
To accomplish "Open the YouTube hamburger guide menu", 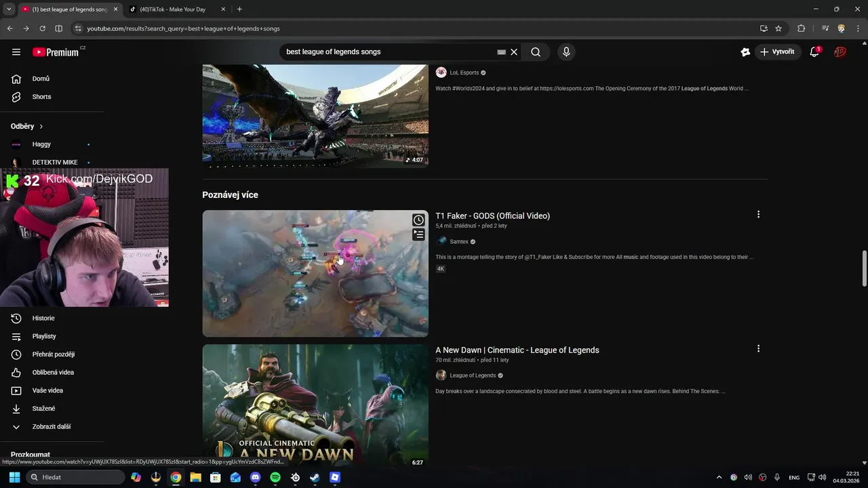I will pos(16,52).
